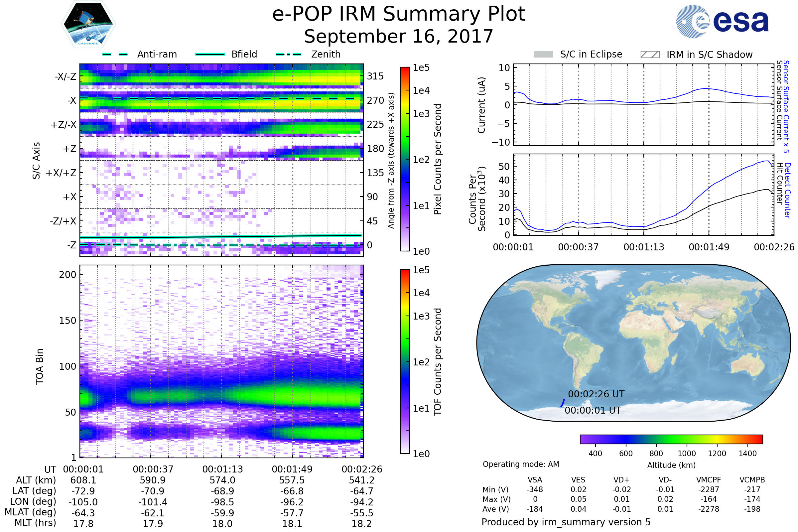Click the e-POP IRM Summary Plot title

(x=399, y=14)
